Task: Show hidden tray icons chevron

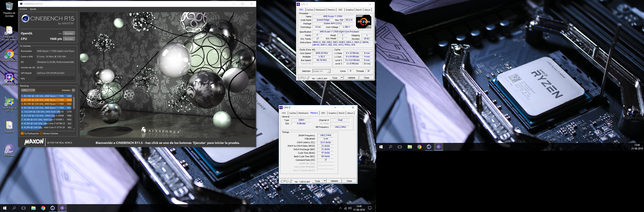Action: click(x=340, y=208)
